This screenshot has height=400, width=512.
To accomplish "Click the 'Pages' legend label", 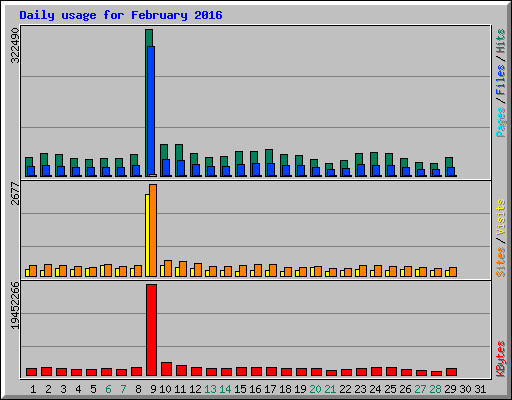I will pyautogui.click(x=500, y=122).
